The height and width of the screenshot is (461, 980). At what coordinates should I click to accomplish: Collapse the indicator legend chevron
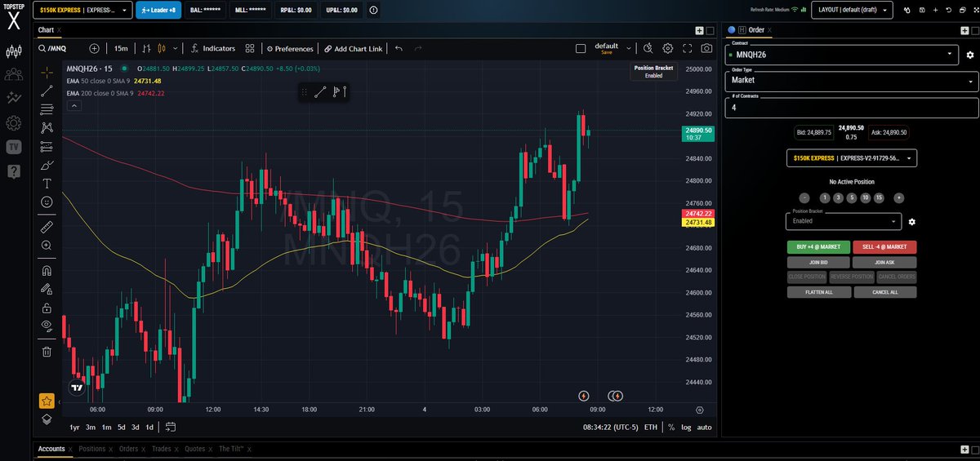[73, 106]
